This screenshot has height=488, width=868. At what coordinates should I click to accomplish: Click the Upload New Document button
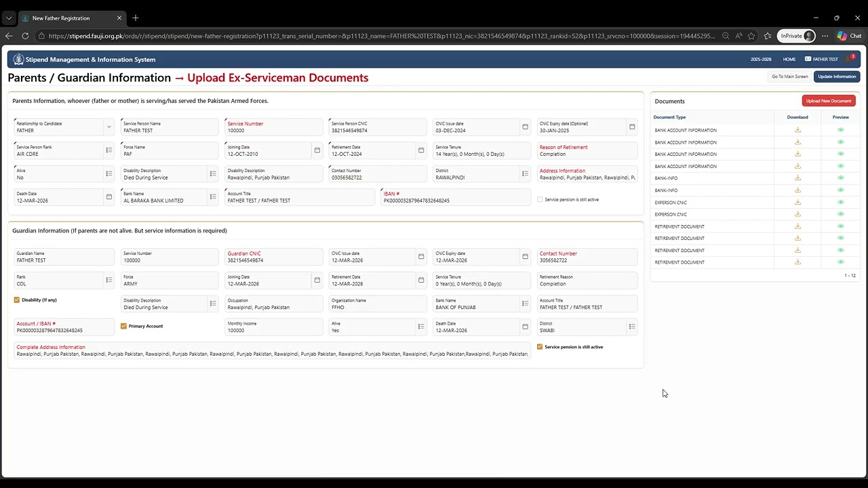pos(829,101)
